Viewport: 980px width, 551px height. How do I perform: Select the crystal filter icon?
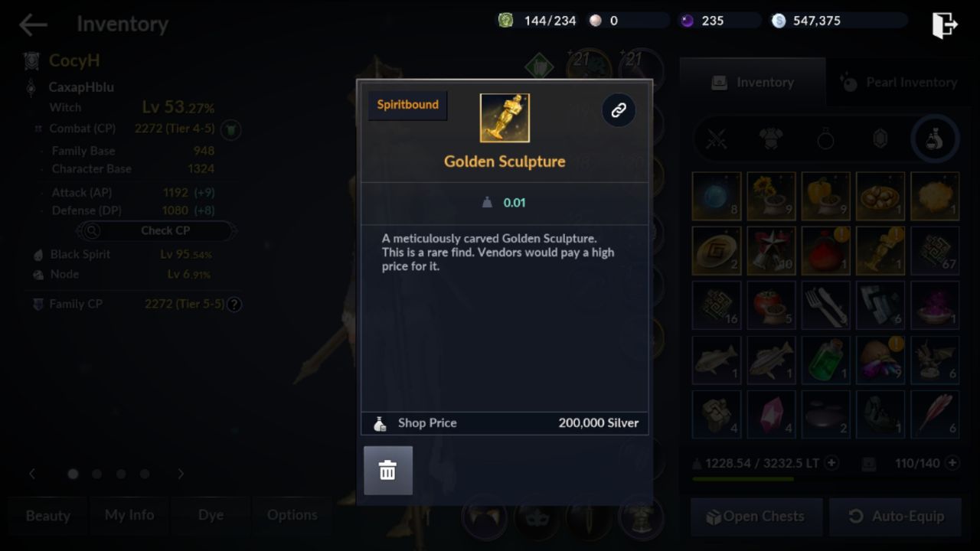tap(880, 139)
